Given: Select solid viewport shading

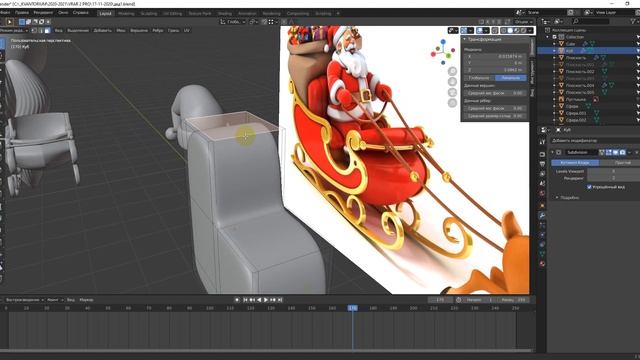Looking at the screenshot, I should click(510, 31).
